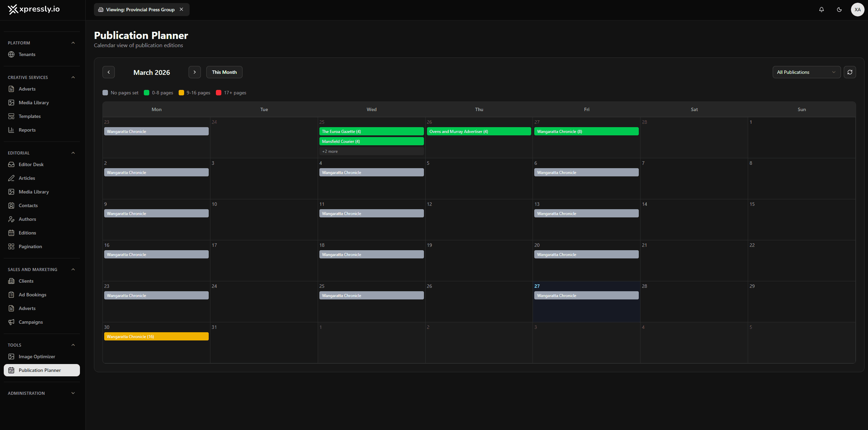Switch to the Publication Planner menu item
The width and height of the screenshot is (868, 430).
click(40, 370)
